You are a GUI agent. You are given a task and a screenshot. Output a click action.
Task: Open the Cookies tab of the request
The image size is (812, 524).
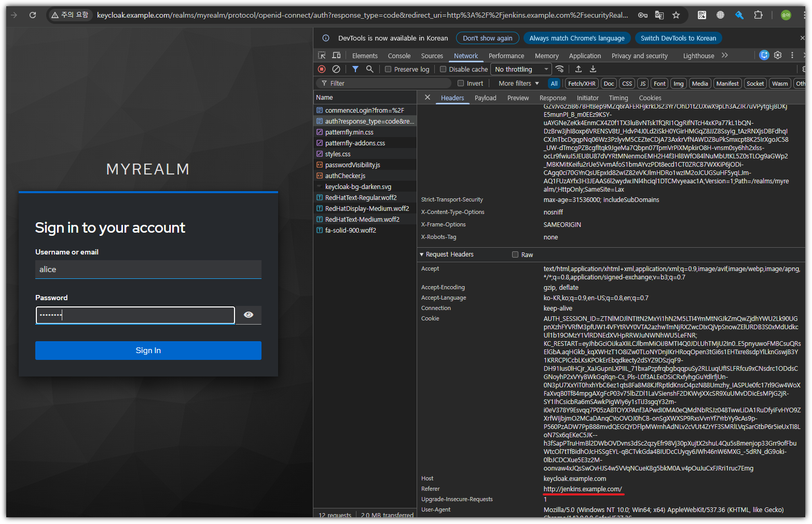coord(650,98)
